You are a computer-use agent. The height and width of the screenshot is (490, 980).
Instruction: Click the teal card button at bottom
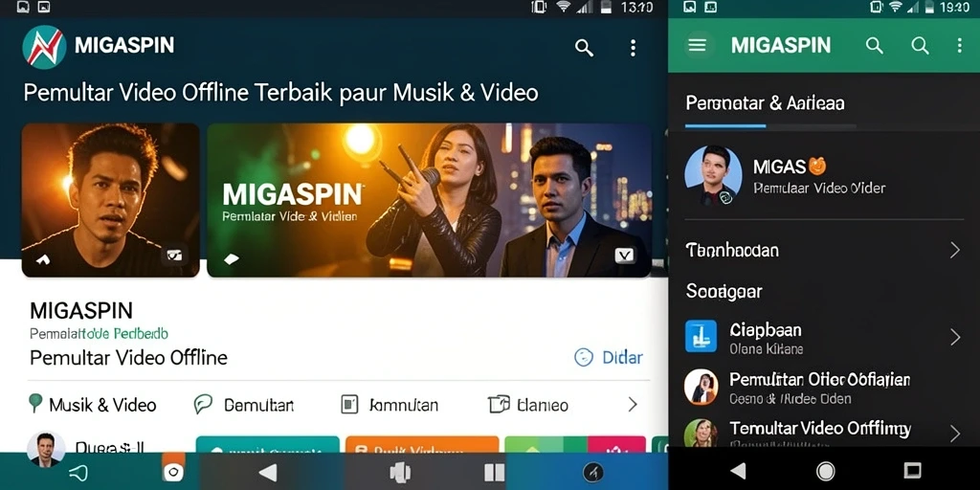pyautogui.click(x=268, y=444)
